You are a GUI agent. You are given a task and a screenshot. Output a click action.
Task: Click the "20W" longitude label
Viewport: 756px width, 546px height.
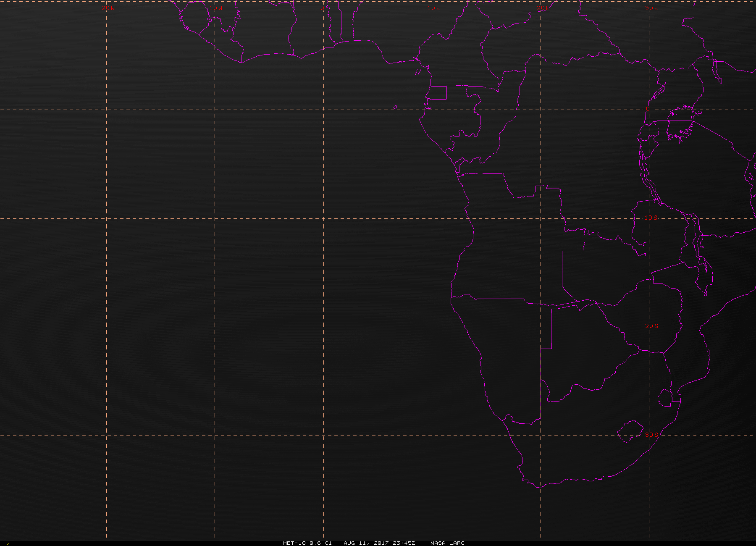pos(108,8)
